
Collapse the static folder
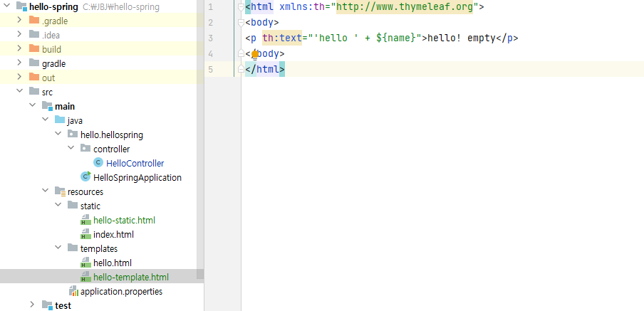coord(58,206)
